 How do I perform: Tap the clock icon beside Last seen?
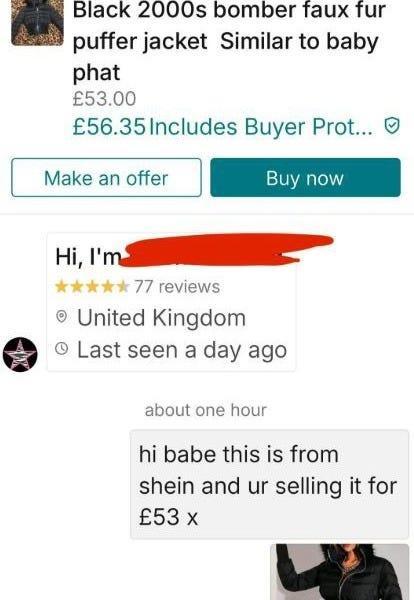60,349
